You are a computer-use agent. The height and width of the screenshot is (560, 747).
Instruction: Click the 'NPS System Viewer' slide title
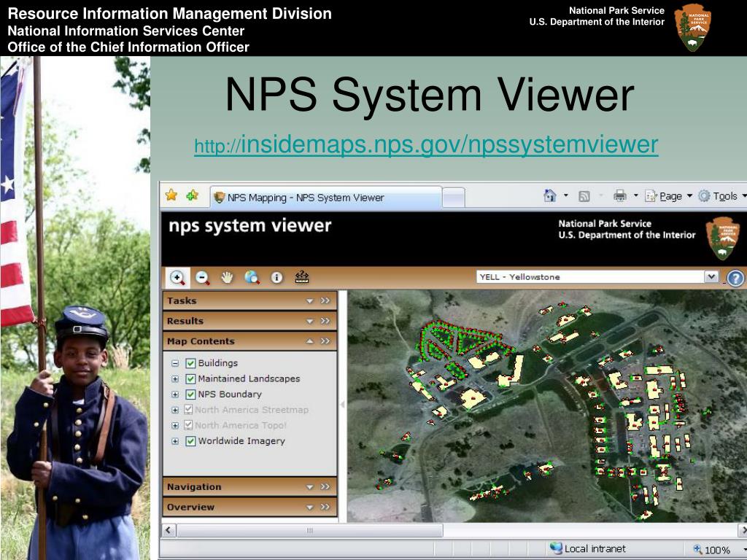click(x=430, y=94)
